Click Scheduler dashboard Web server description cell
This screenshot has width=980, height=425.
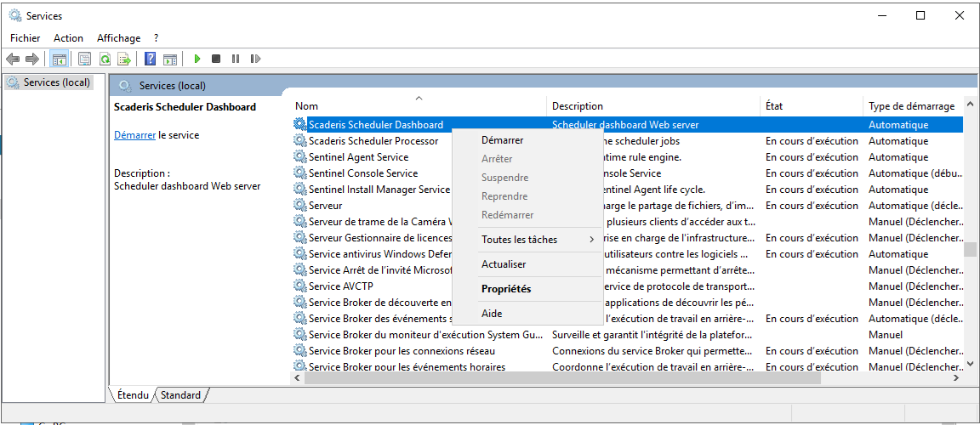point(625,124)
